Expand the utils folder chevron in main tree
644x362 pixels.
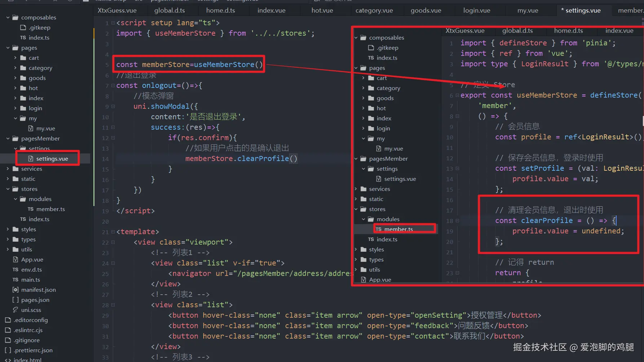[x=8, y=249]
